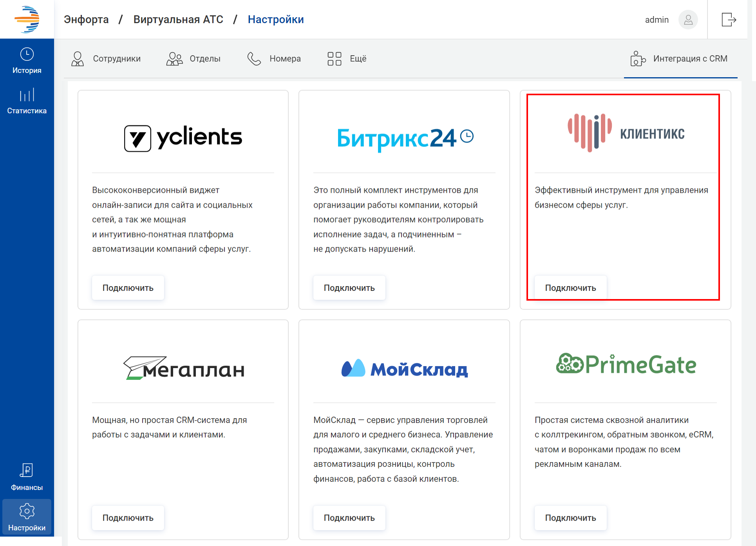Screen dimensions: 756x546
Task: Click the CRM integration puzzle icon
Action: click(x=638, y=59)
